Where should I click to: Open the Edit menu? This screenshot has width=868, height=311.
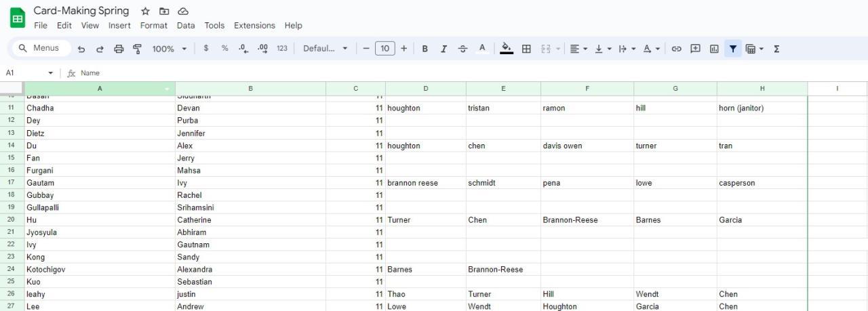(x=64, y=25)
